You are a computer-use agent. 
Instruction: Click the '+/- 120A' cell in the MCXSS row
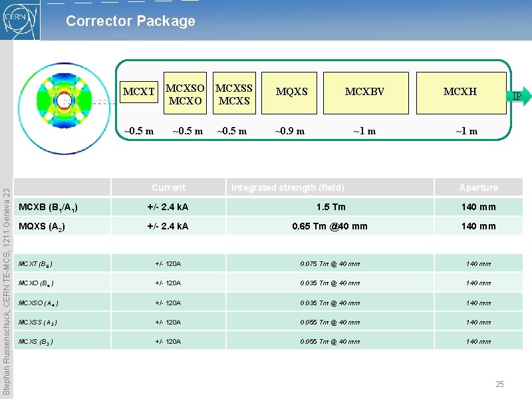pyautogui.click(x=169, y=322)
